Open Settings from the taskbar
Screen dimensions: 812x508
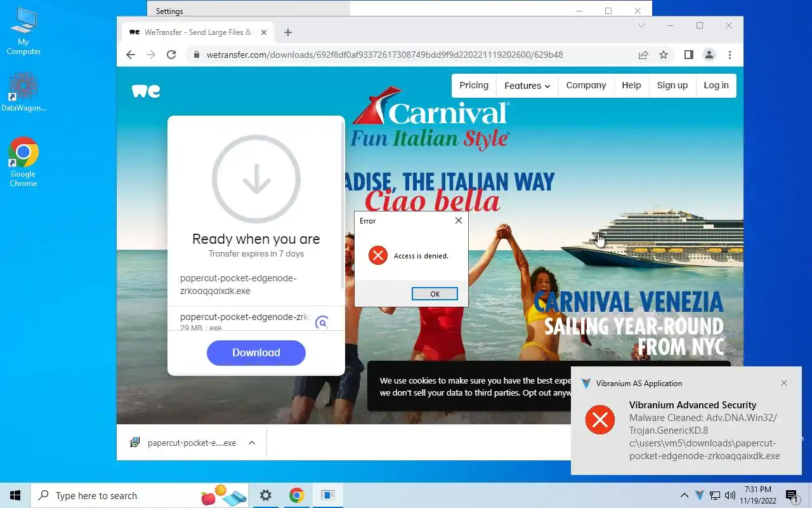(266, 495)
